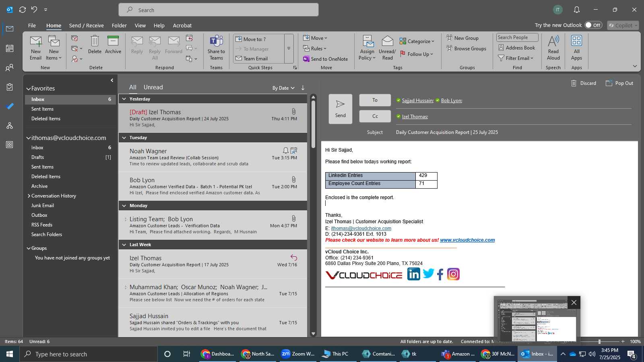Close the screenshot thumbnail preview popup

click(x=574, y=302)
